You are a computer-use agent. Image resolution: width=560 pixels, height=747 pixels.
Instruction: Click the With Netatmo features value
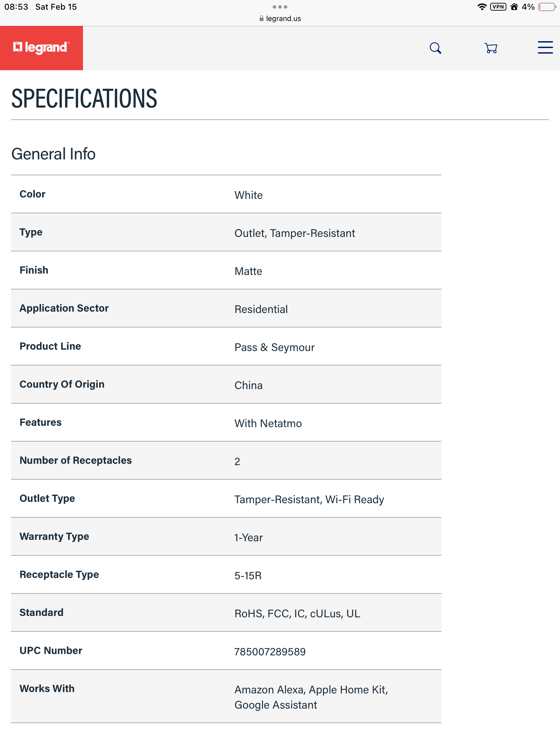(268, 424)
